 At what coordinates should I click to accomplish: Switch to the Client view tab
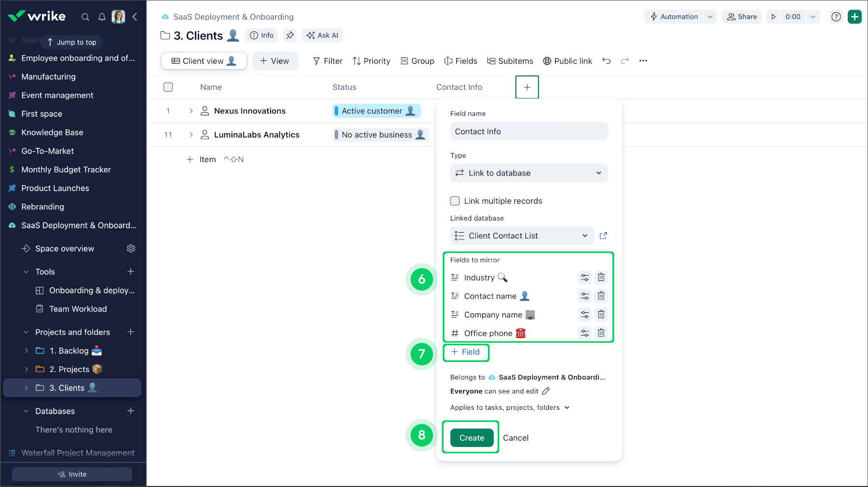[x=203, y=61]
